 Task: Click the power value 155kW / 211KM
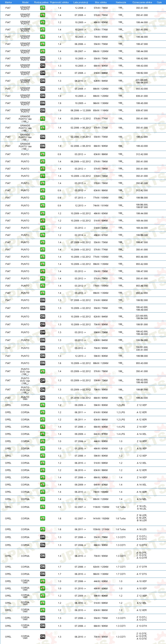click(x=101, y=529)
